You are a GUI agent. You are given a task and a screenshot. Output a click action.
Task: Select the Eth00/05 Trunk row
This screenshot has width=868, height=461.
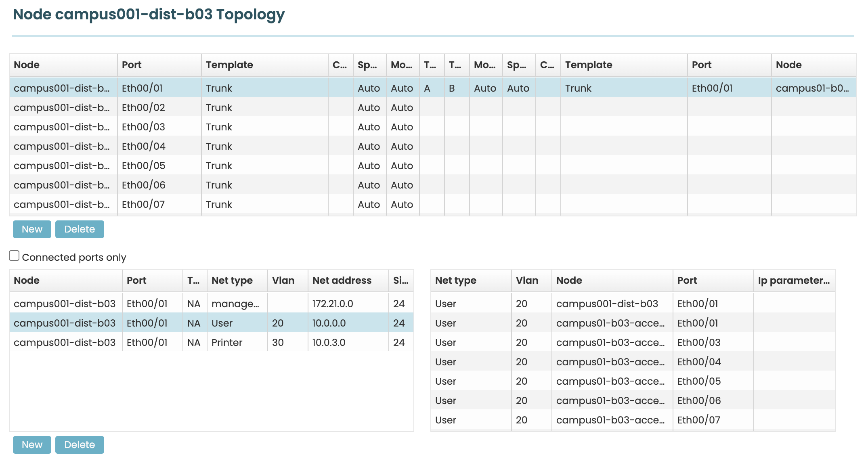point(143,166)
